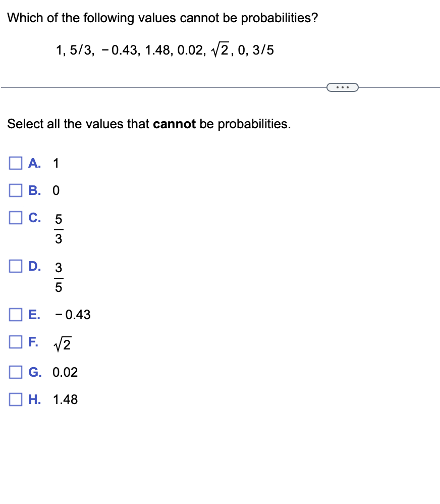The image size is (440, 504).
Task: Check option E for −0.43
Action: click(15, 314)
